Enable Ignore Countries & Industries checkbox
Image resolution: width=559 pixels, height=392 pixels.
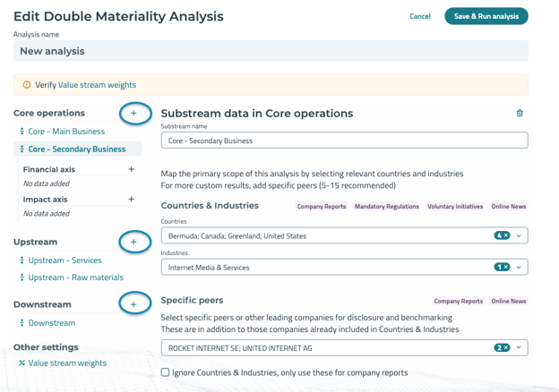click(165, 372)
